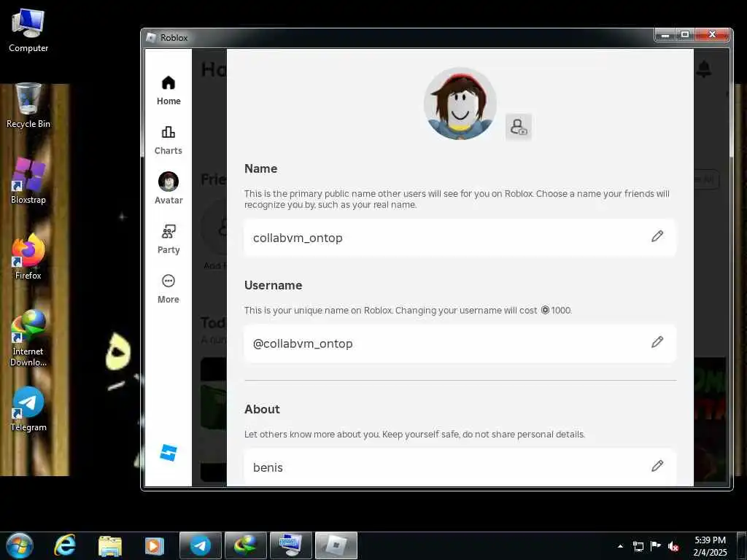The width and height of the screenshot is (747, 560).
Task: Click the Username section heading
Action: pyautogui.click(x=273, y=285)
